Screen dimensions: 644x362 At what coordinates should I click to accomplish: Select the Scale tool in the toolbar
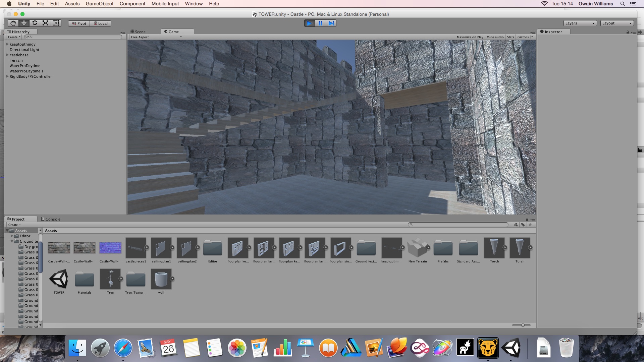(45, 23)
